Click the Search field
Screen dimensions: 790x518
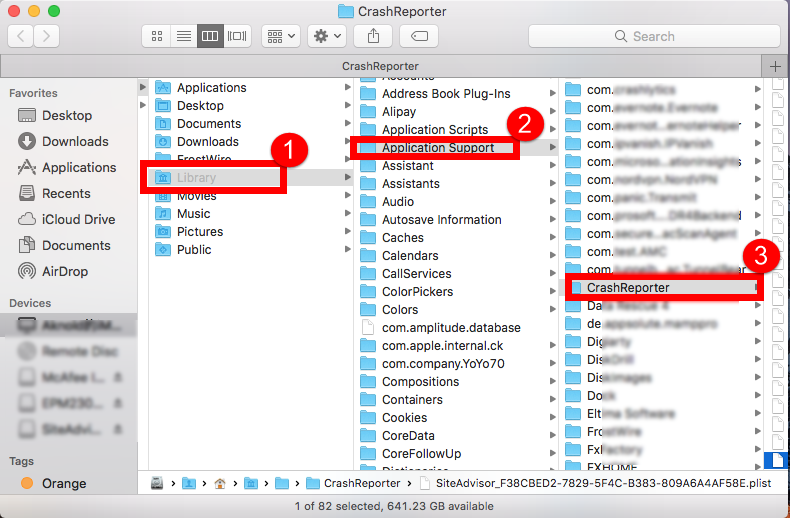[x=654, y=36]
